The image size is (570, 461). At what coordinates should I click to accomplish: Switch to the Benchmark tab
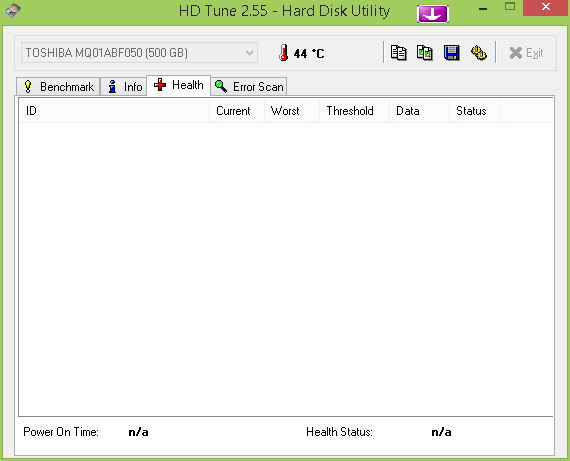58,87
